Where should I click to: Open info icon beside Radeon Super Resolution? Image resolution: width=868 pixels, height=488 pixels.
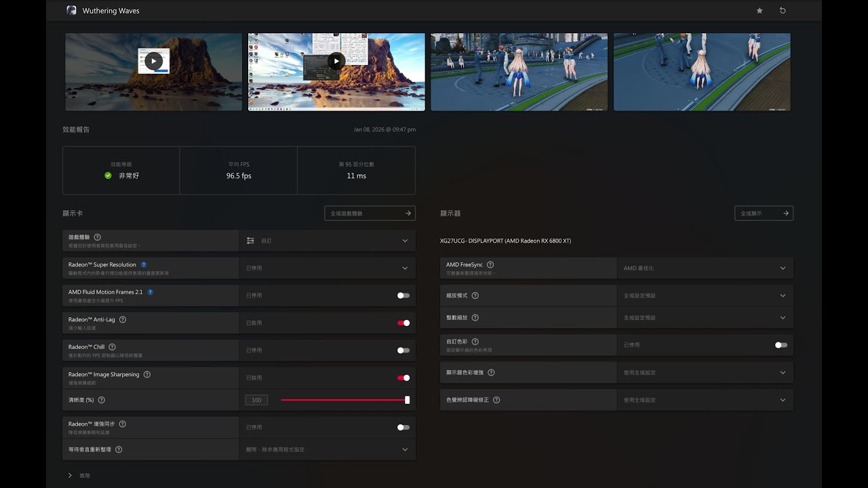(144, 264)
